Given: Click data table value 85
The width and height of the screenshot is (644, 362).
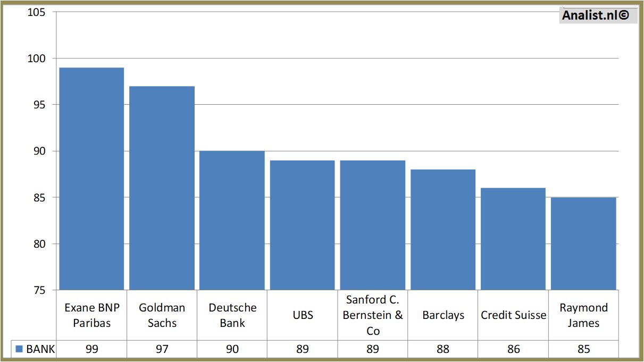Looking at the screenshot, I should pos(583,349).
